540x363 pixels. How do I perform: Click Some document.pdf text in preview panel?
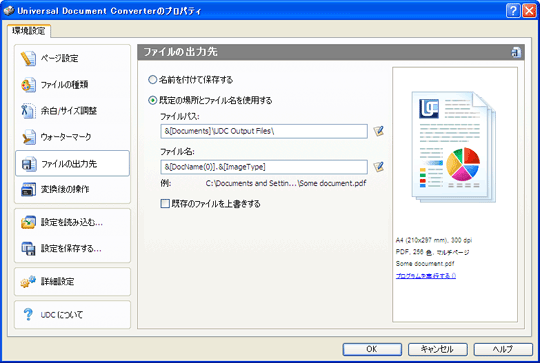click(x=425, y=264)
